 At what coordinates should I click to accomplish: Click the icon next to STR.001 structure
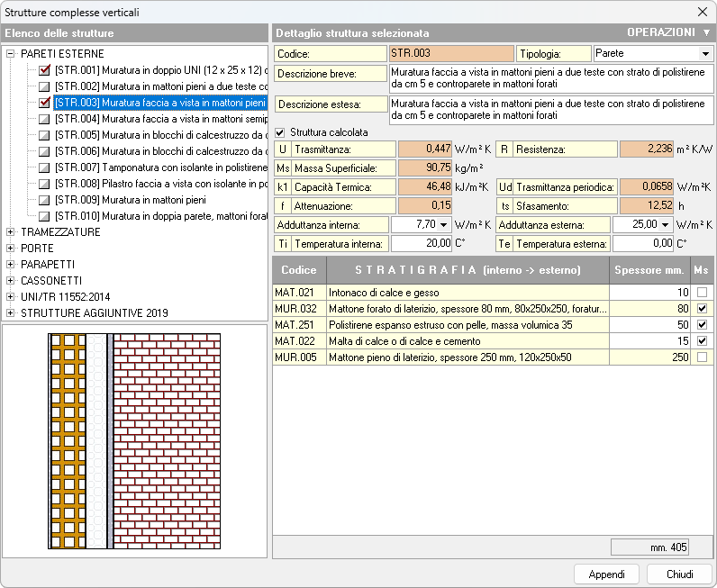[44, 70]
